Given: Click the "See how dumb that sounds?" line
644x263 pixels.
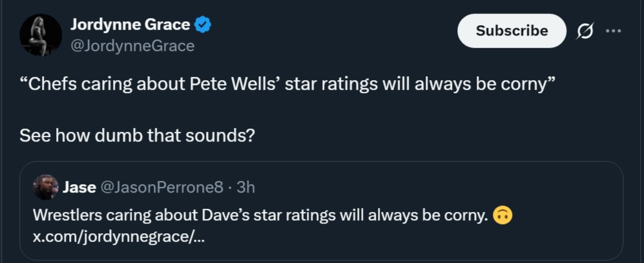Looking at the screenshot, I should (137, 136).
